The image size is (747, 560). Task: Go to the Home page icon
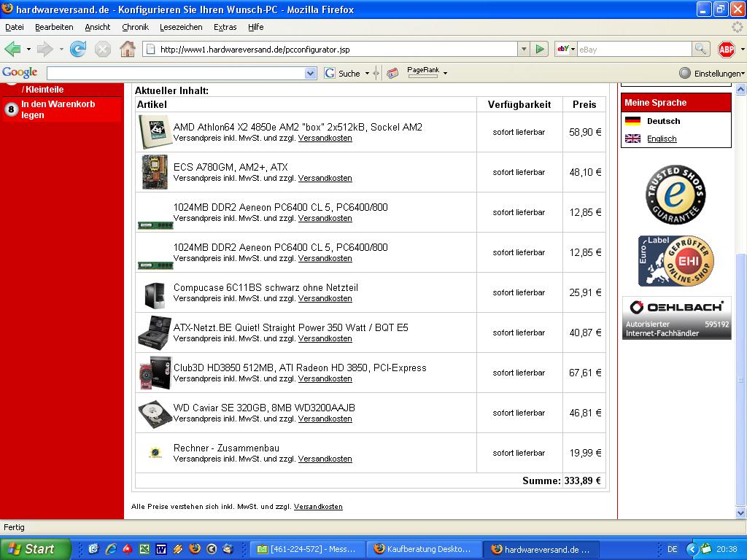(127, 49)
